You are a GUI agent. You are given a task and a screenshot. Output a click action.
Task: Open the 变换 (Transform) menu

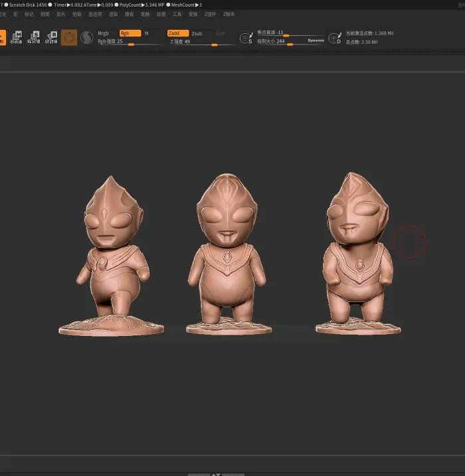coord(193,14)
